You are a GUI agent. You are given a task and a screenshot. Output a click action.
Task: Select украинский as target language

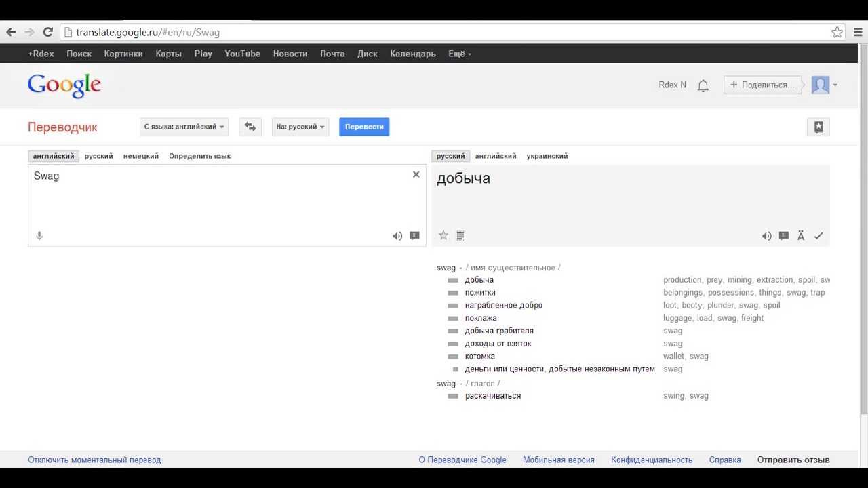pos(547,156)
